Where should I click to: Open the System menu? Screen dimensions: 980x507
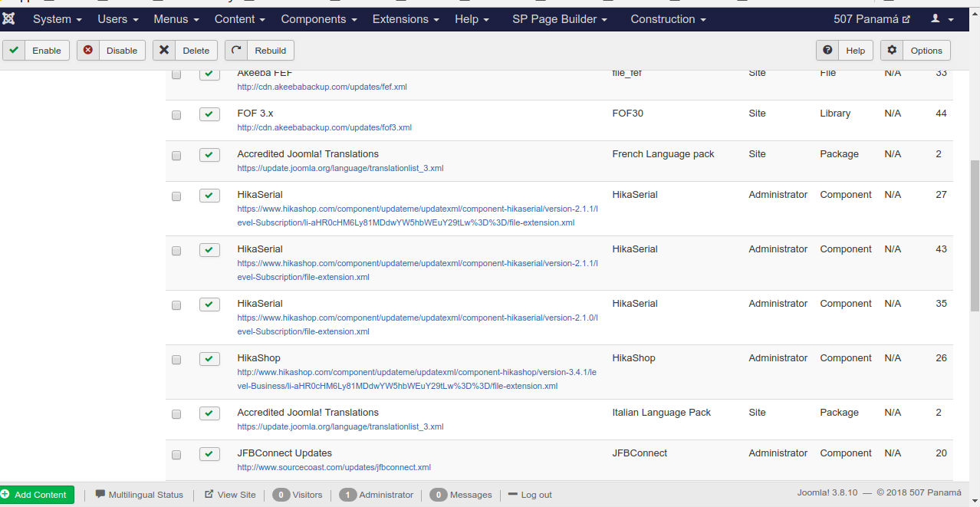pos(58,19)
